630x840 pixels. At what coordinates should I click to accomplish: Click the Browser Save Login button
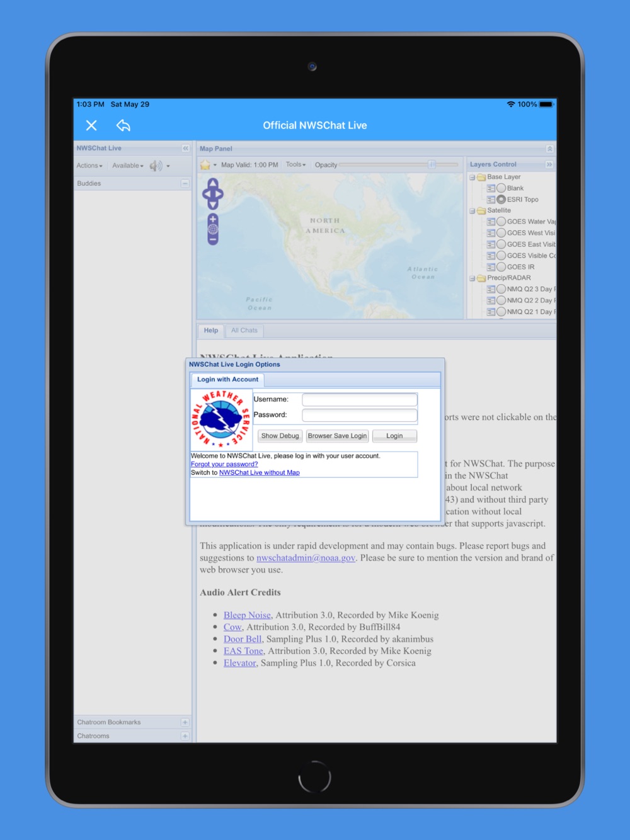(x=337, y=436)
